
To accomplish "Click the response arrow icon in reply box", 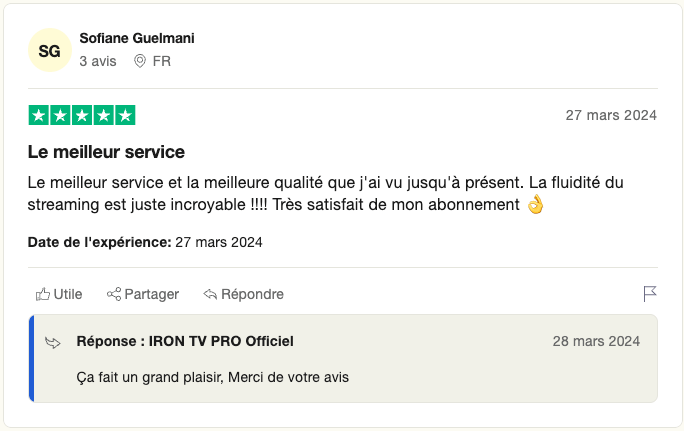I will click(x=54, y=343).
